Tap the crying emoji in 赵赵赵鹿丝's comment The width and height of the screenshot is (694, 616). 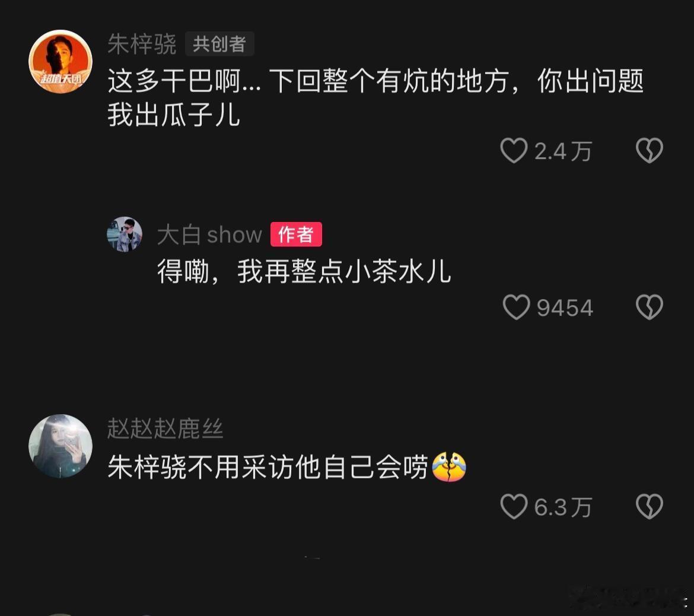[449, 467]
